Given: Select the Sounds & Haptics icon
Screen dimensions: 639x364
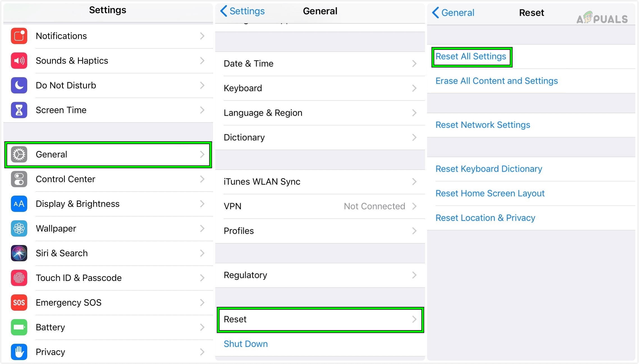Looking at the screenshot, I should click(19, 61).
